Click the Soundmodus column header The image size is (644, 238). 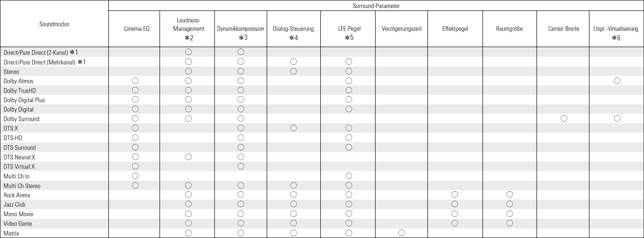pyautogui.click(x=54, y=24)
